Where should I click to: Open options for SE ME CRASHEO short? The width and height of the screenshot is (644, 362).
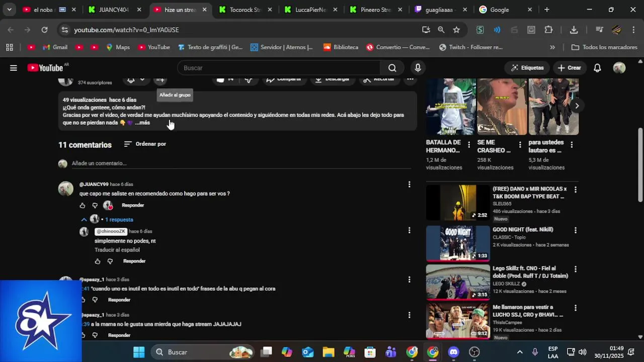coord(520,145)
